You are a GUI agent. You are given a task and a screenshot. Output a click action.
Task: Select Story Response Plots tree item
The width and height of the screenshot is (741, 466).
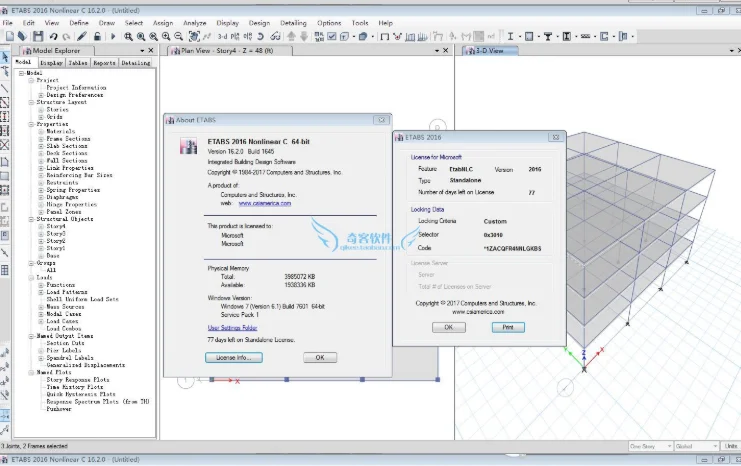pos(78,380)
